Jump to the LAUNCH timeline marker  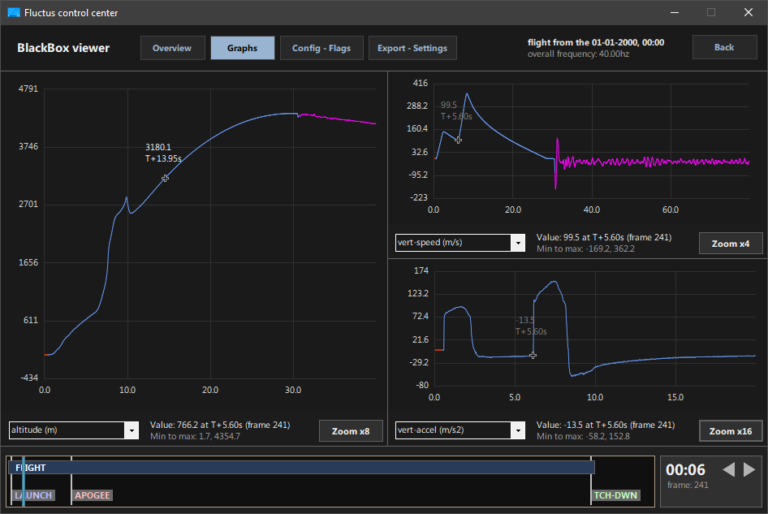[x=32, y=495]
